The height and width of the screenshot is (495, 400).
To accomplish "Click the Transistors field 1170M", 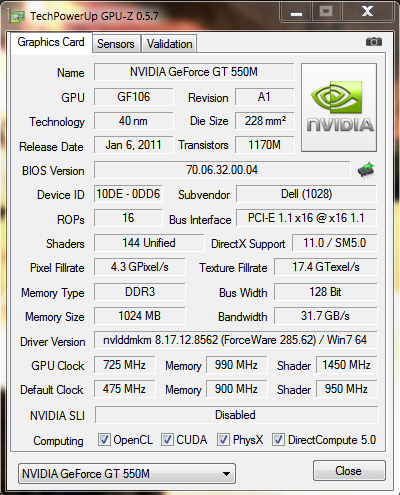I will click(x=265, y=145).
